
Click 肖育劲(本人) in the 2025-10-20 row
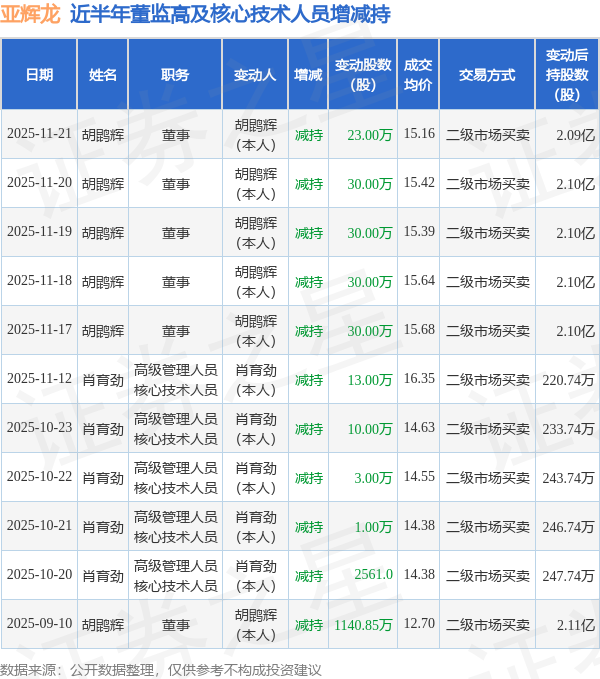point(256,576)
